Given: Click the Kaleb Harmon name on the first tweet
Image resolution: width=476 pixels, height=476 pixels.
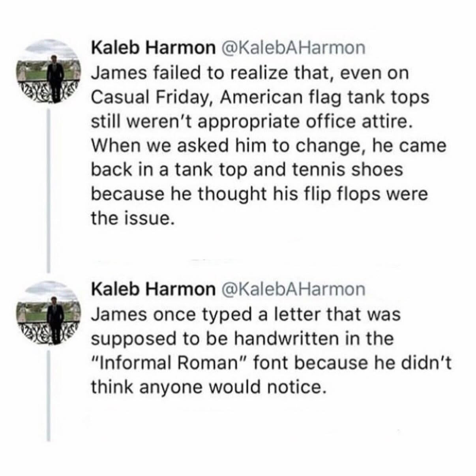Looking at the screenshot, I should pyautogui.click(x=151, y=48).
